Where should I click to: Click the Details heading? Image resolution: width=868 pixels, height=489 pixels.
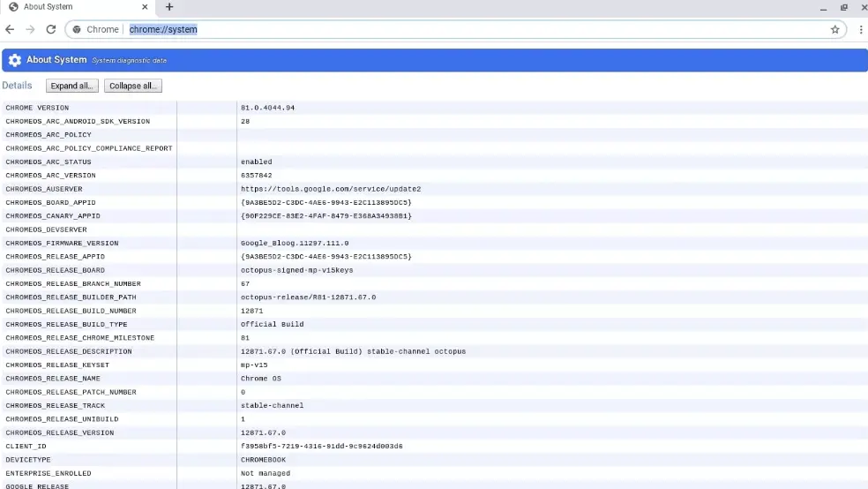click(17, 86)
